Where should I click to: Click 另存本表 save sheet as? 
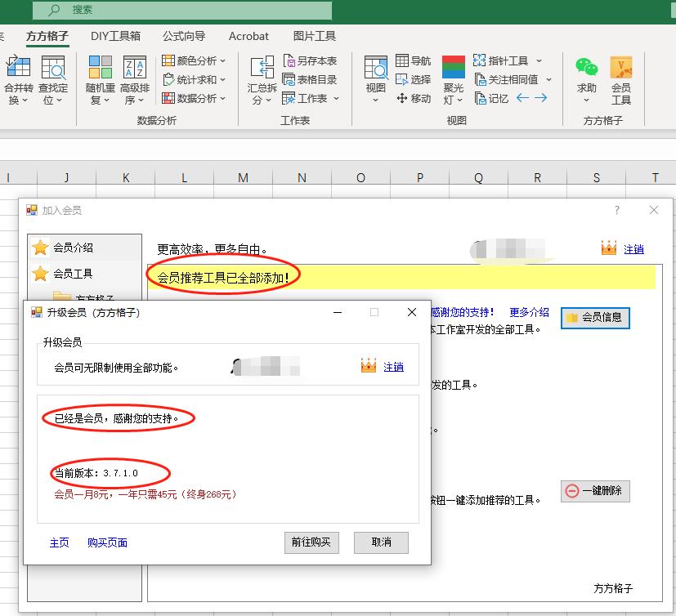tap(310, 60)
